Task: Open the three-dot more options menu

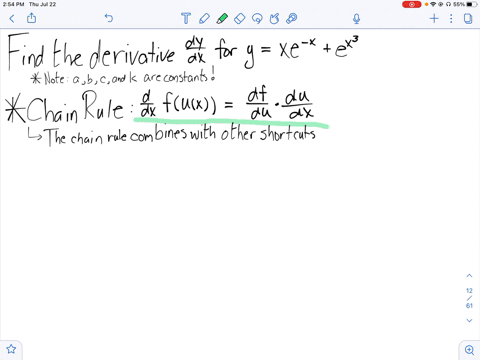Action: click(451, 18)
